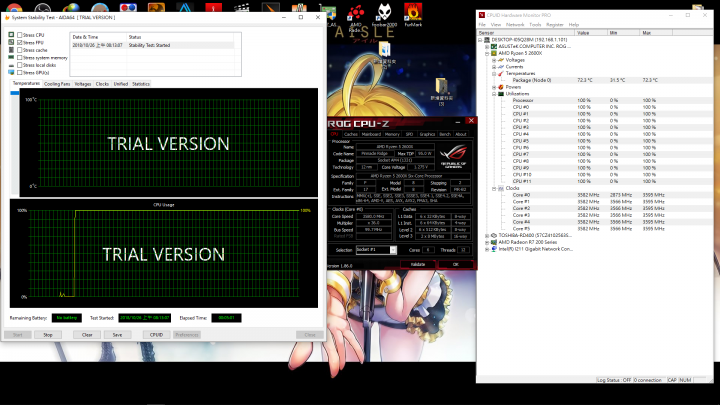Click the Stress FPU icon in AIDA64
Image resolution: width=720 pixels, height=405 pixels.
click(11, 42)
